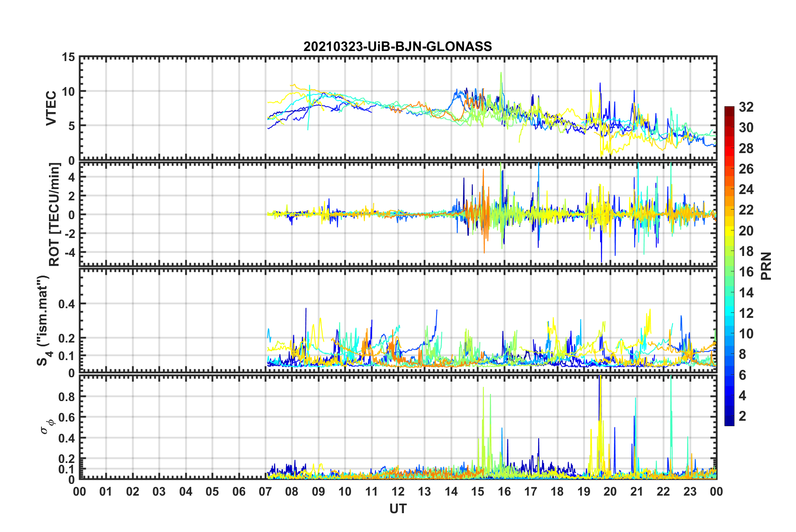Click the colorbar tick label 32
Screen dimensions: 796x532
coord(746,107)
